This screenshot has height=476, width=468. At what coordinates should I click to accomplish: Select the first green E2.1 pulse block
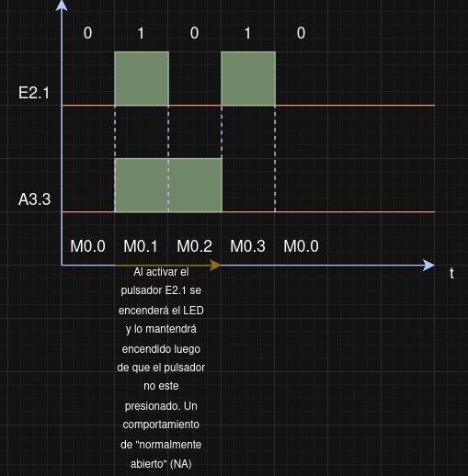[142, 78]
